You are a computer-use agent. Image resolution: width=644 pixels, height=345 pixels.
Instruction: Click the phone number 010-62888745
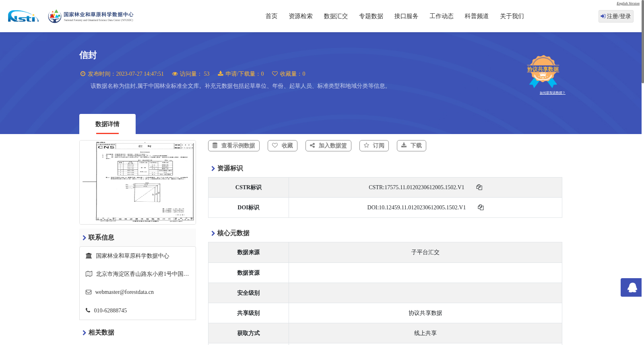click(x=110, y=310)
